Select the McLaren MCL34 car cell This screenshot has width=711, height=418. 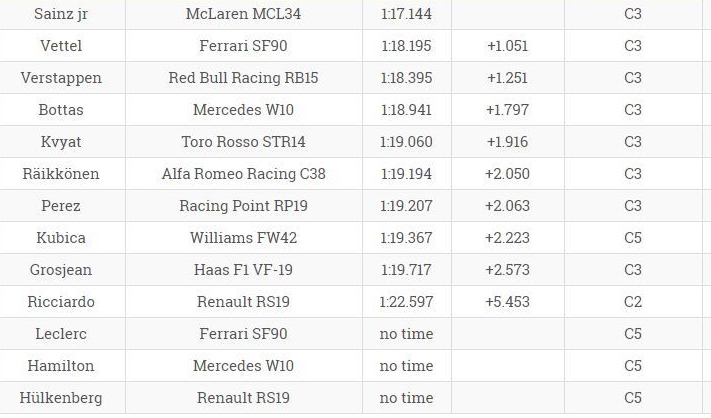[244, 14]
